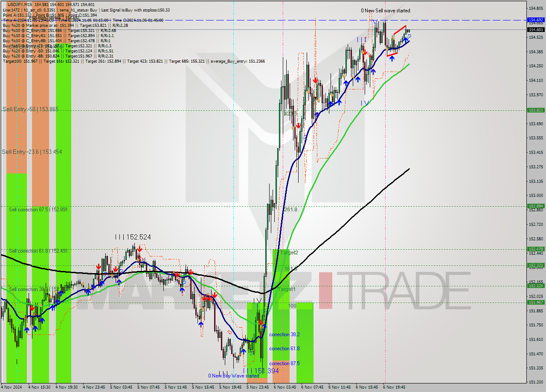546x392 pixels.
Task: Select the '0 New Buy Wave started' label
Action: (x=233, y=376)
